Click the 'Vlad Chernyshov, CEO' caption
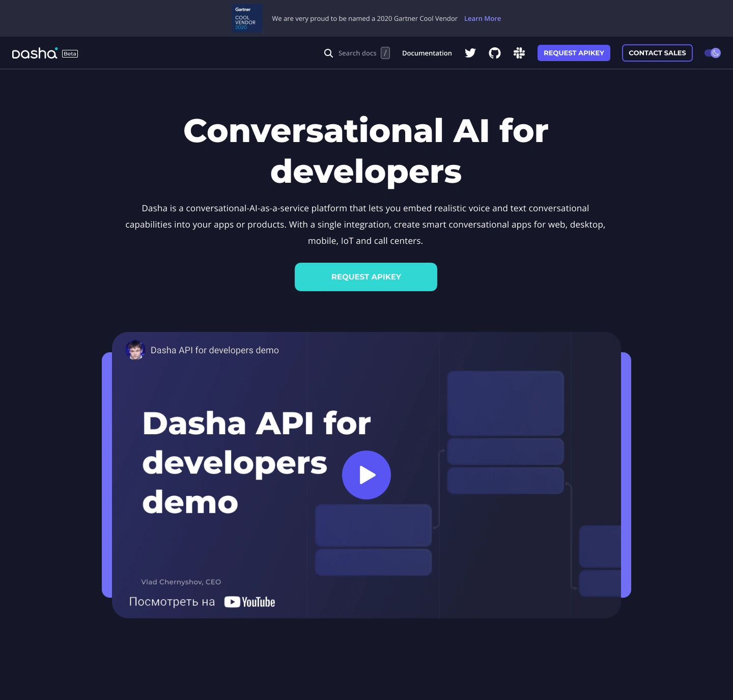The image size is (733, 700). pyautogui.click(x=181, y=582)
